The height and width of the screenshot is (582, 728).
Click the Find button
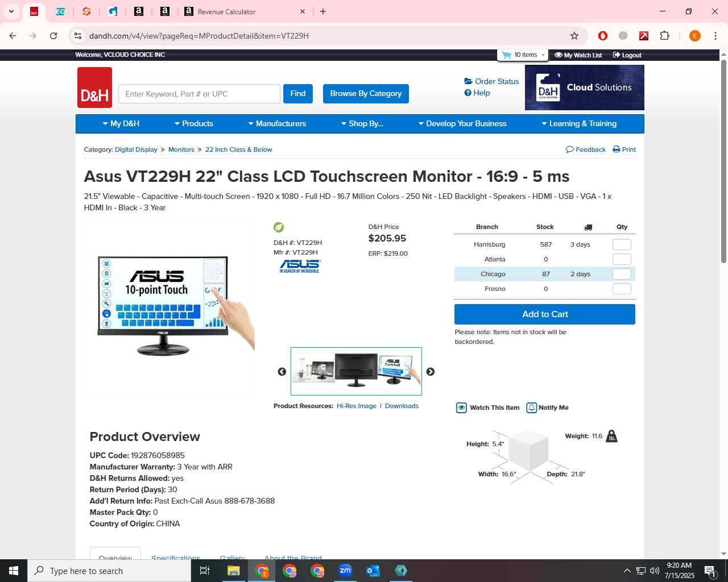[298, 94]
